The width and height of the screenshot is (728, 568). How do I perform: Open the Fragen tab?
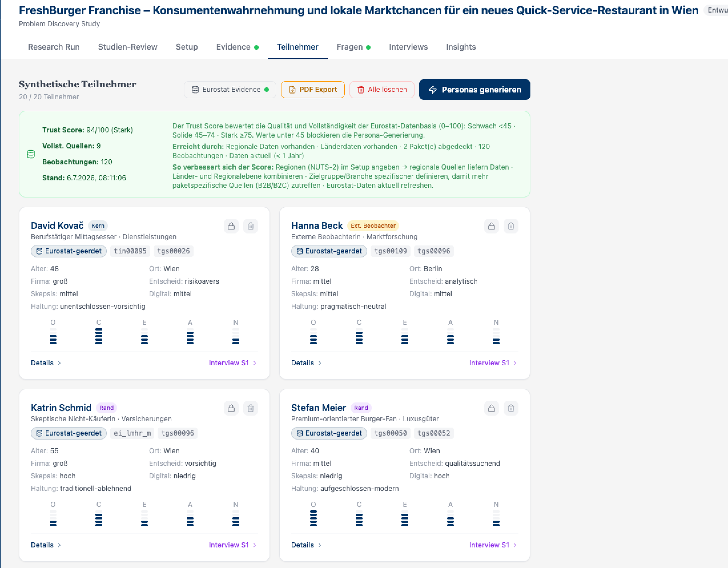click(x=353, y=47)
